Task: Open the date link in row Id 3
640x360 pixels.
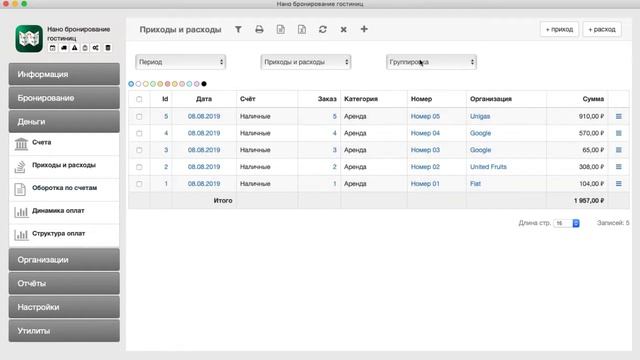Action: [204, 150]
